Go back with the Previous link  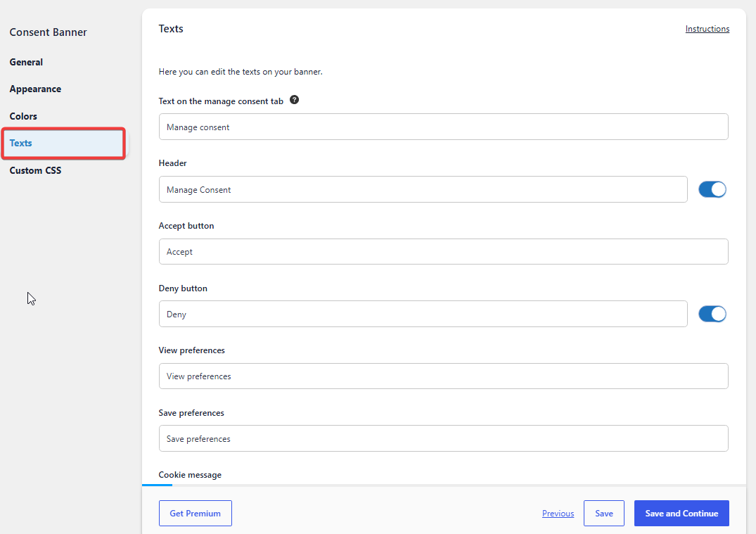pyautogui.click(x=558, y=514)
